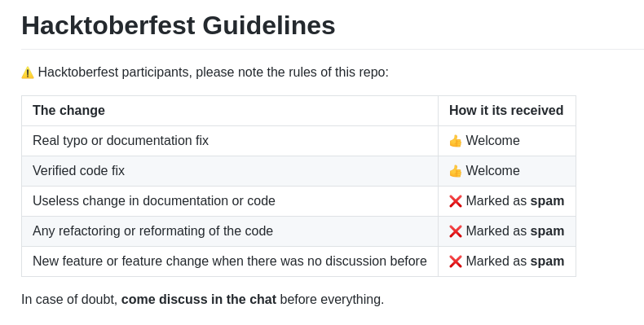The image size is (644, 325).
Task: Click 'Verified code fix' cell text
Action: point(78,171)
